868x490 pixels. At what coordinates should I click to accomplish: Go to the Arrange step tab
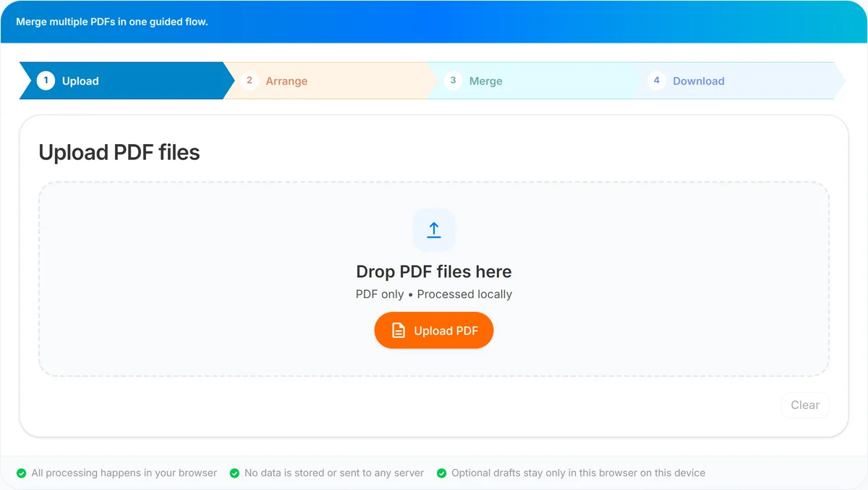point(331,81)
